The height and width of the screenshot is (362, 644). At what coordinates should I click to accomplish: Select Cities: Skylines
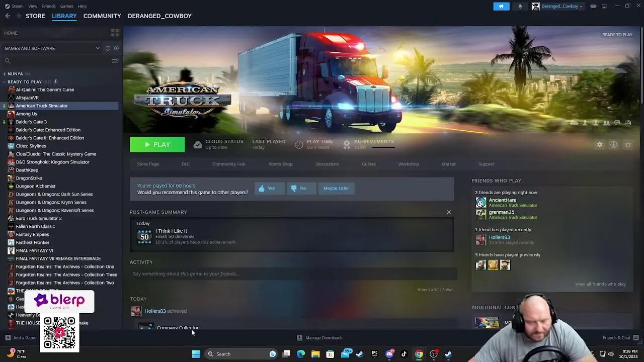point(31,146)
